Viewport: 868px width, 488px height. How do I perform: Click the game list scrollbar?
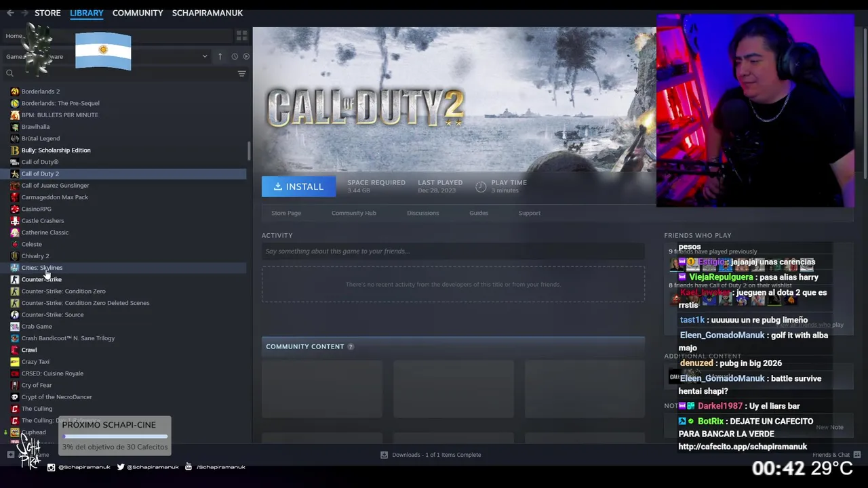coord(249,150)
